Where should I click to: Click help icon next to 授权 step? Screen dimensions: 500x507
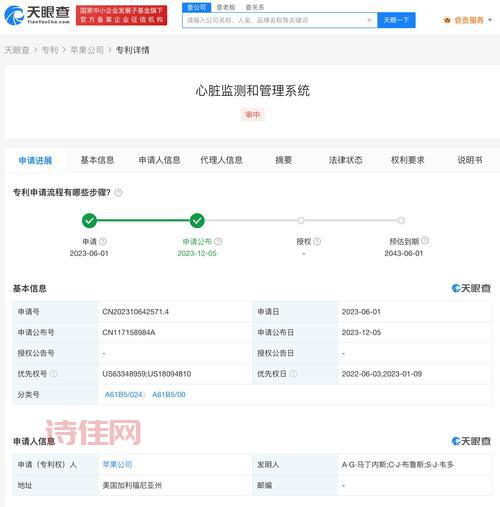[x=317, y=241]
